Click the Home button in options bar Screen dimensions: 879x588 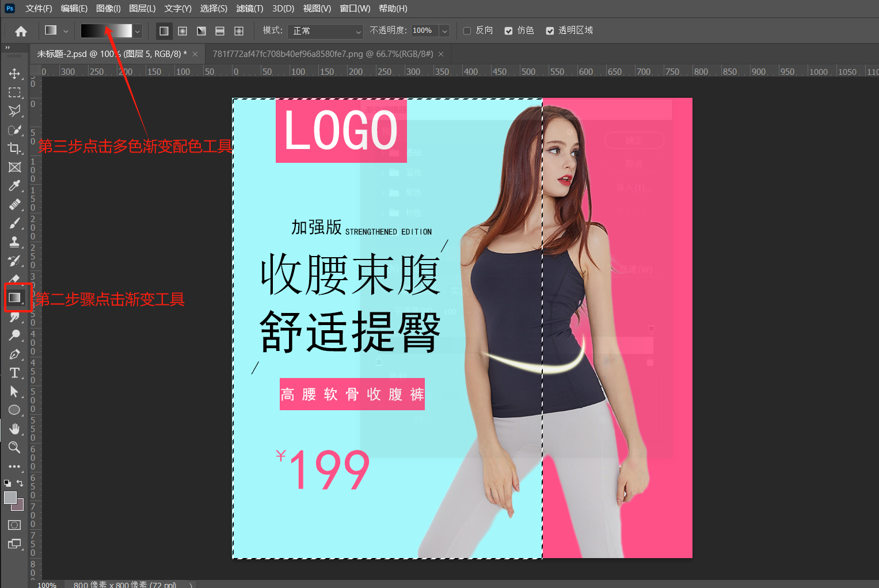pyautogui.click(x=21, y=31)
